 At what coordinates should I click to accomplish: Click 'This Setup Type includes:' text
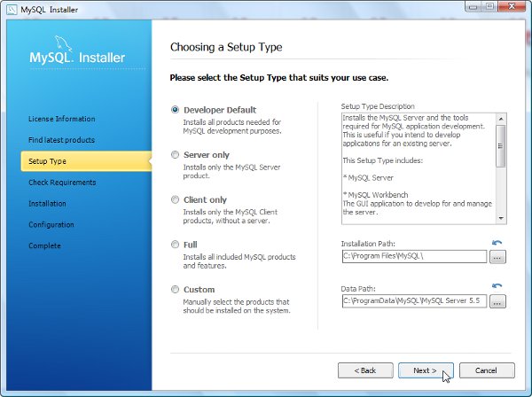tap(383, 160)
